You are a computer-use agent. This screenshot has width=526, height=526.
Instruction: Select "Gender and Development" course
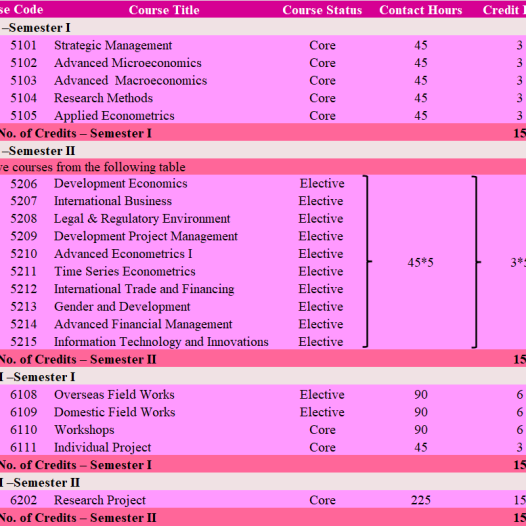pos(122,307)
